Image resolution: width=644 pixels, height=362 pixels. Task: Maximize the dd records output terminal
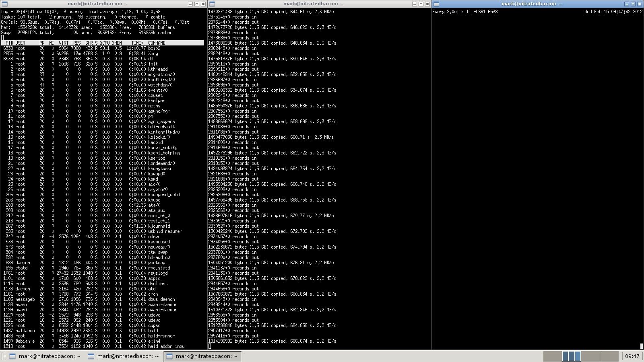421,4
